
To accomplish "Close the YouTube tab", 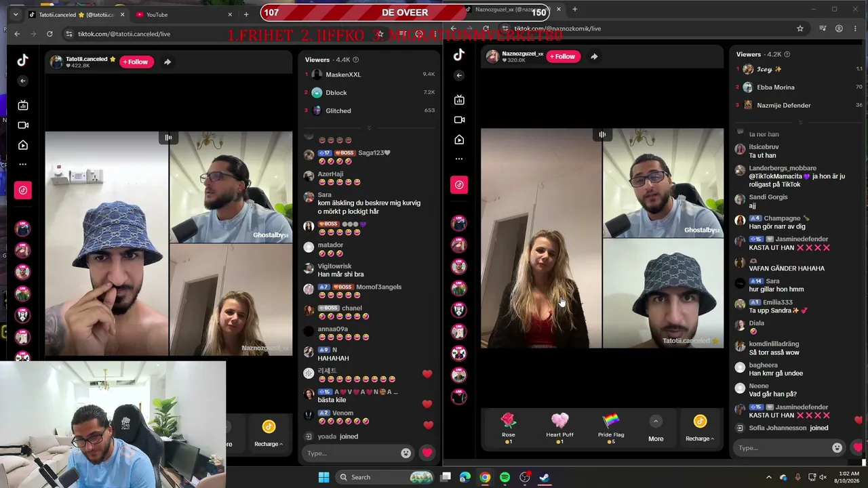I will 230,14.
